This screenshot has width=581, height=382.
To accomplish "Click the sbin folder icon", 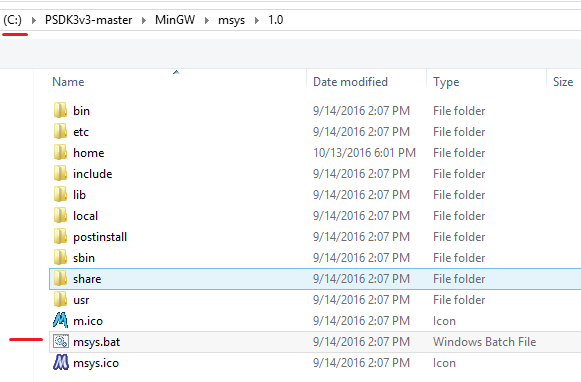I will [x=60, y=258].
